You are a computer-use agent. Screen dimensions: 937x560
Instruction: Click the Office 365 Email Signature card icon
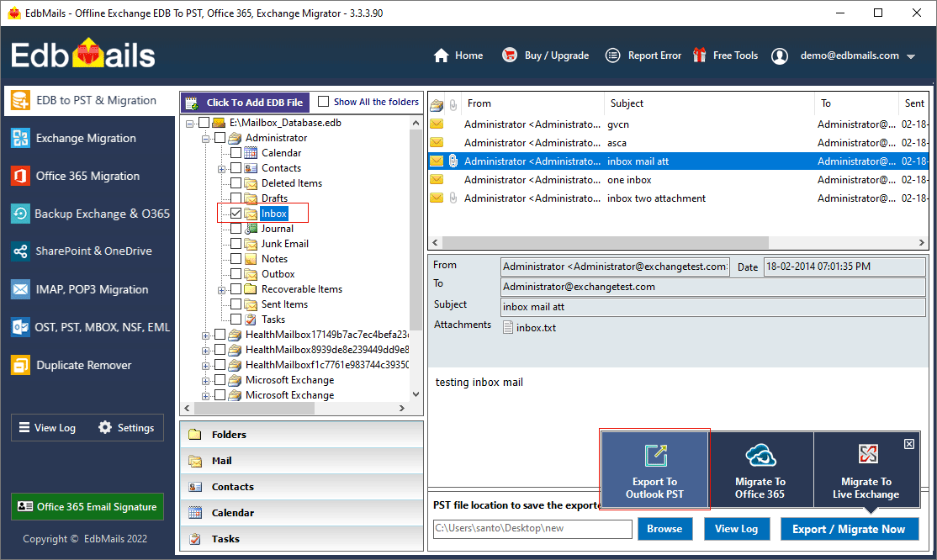25,506
